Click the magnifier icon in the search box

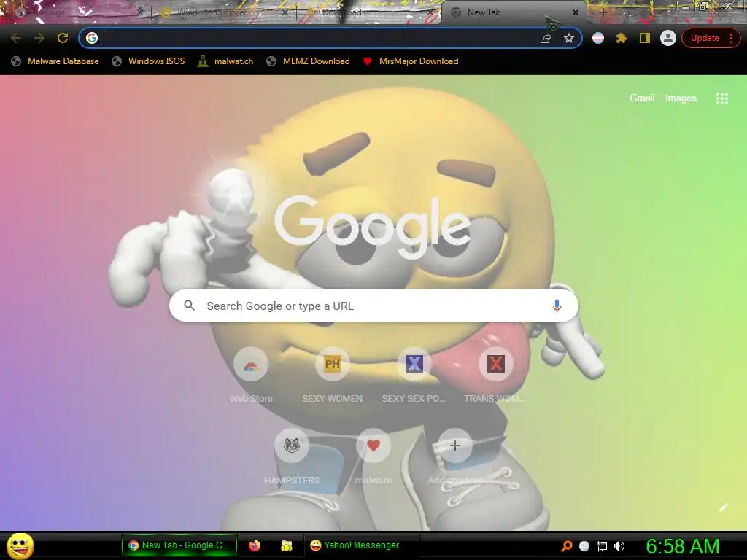click(x=189, y=306)
